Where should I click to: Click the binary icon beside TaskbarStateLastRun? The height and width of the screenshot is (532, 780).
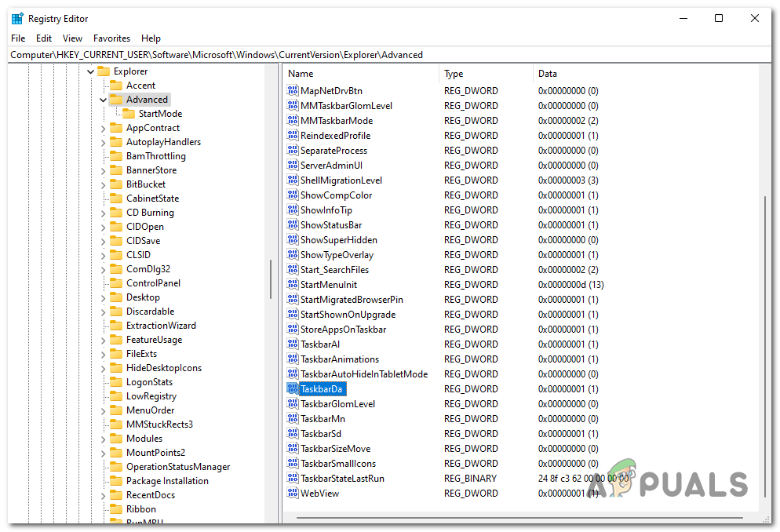pyautogui.click(x=293, y=479)
